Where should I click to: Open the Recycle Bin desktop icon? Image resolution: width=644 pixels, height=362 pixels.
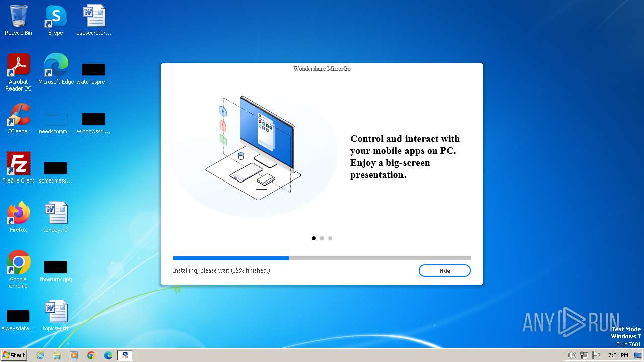pos(18,20)
